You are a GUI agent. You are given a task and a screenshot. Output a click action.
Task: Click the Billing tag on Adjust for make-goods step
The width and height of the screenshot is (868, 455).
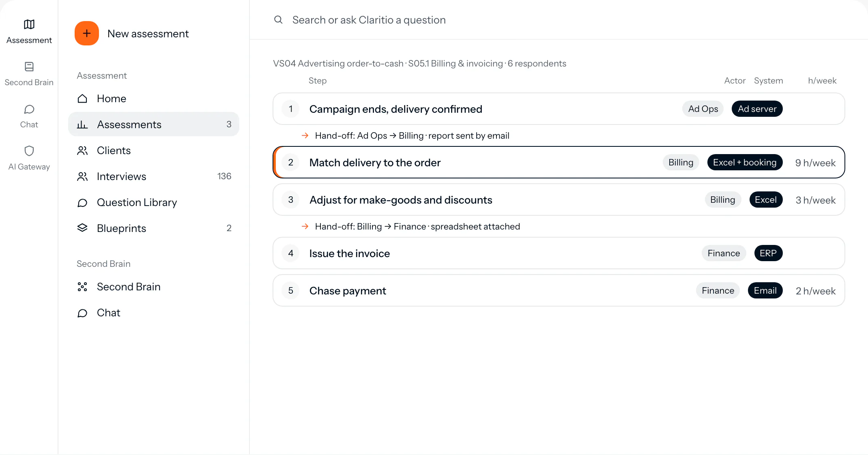[x=722, y=200]
